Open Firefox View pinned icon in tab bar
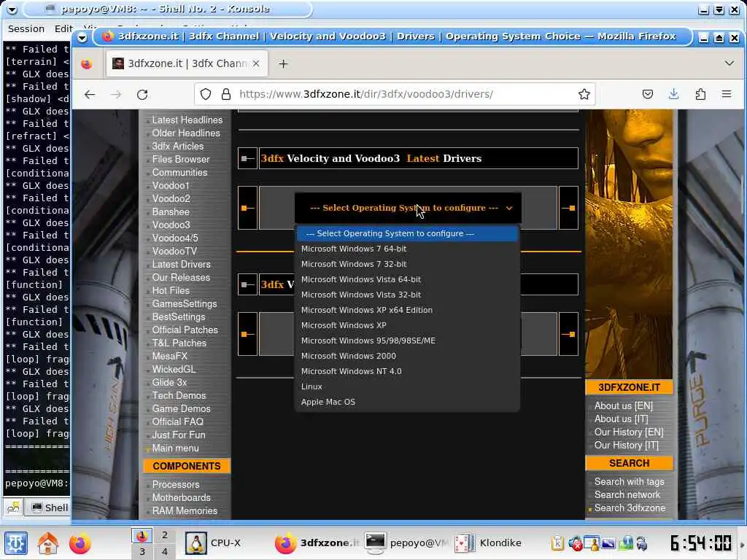747x560 pixels. (87, 64)
